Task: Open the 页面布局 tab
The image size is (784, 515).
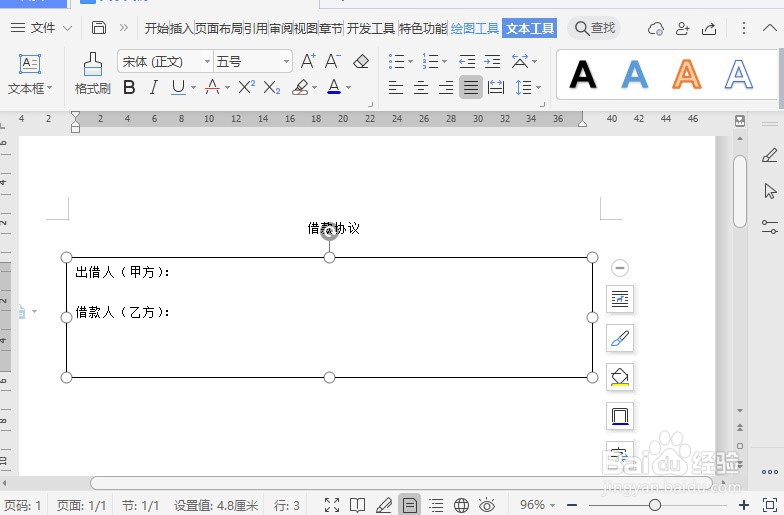Action: coord(218,28)
